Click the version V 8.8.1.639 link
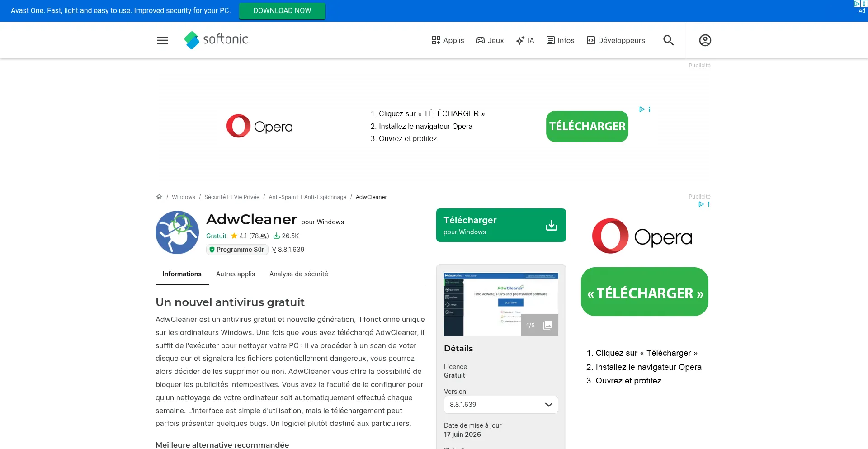Image resolution: width=868 pixels, height=449 pixels. [288, 250]
